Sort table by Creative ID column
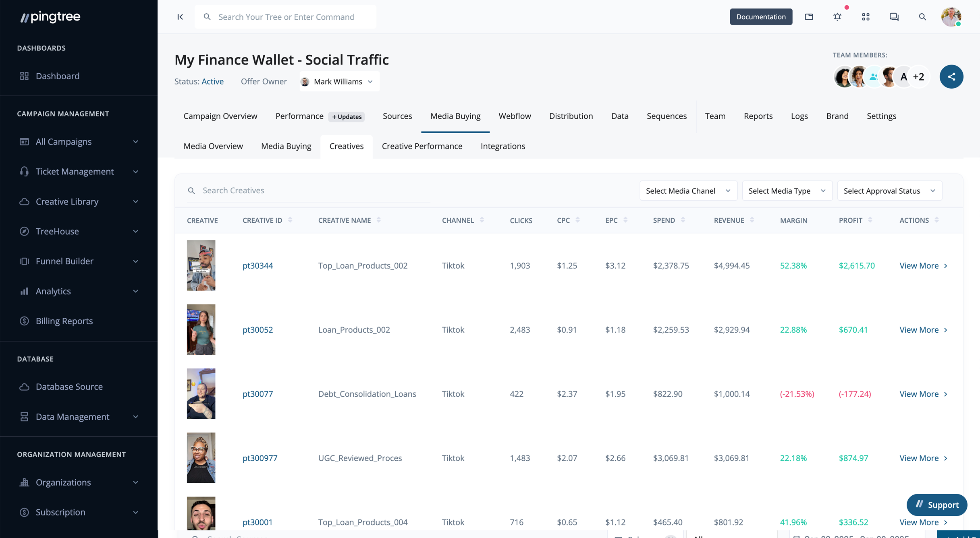 (x=290, y=220)
